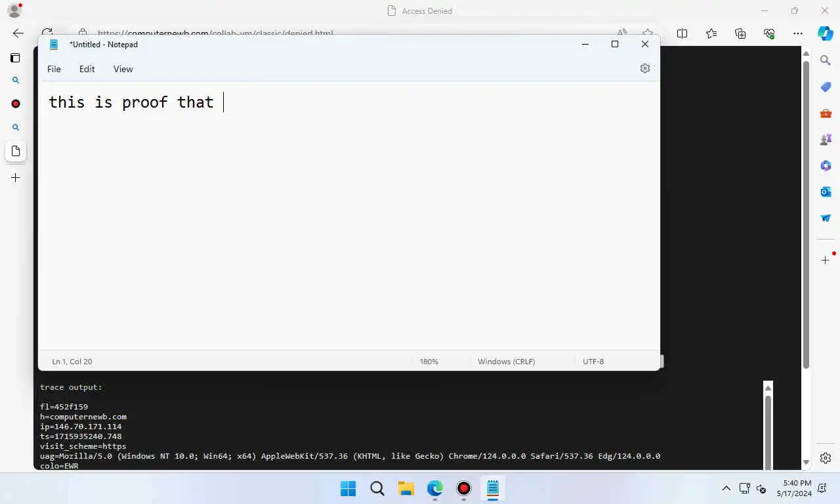Click scroll-up arrow of trace output box
Image resolution: width=840 pixels, height=504 pixels.
768,388
